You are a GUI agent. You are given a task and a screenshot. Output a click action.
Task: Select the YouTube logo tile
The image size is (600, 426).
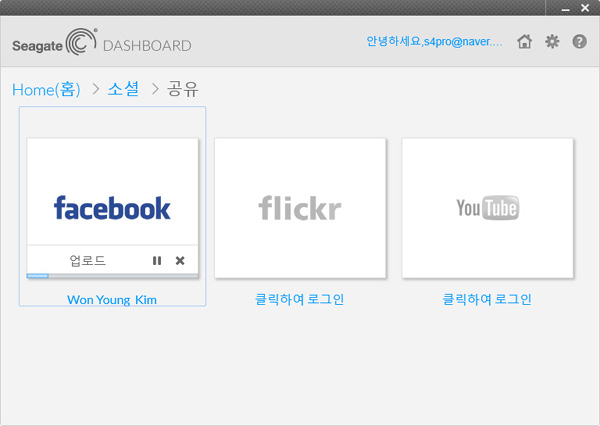[487, 208]
